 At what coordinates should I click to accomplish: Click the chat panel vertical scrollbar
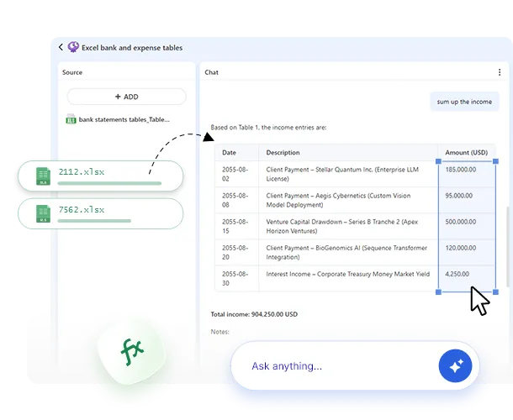coord(508,247)
